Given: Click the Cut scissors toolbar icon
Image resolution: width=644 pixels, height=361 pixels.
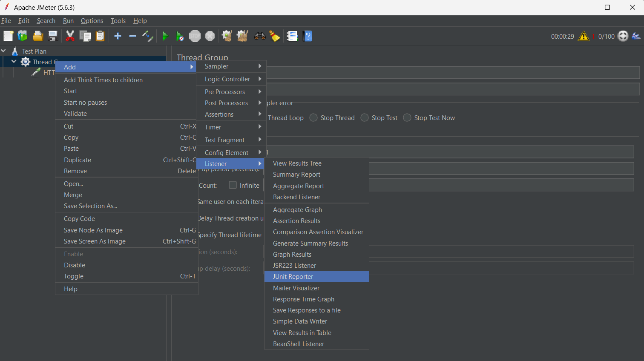Looking at the screenshot, I should 70,36.
